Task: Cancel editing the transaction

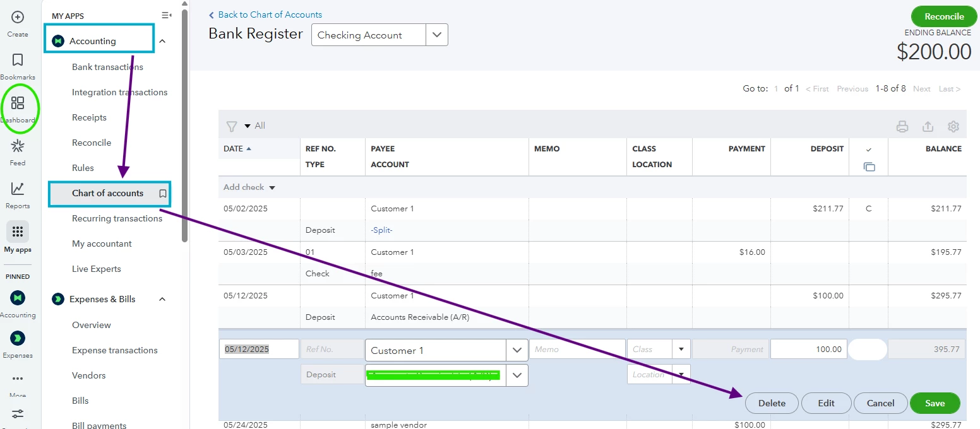Action: click(x=880, y=403)
